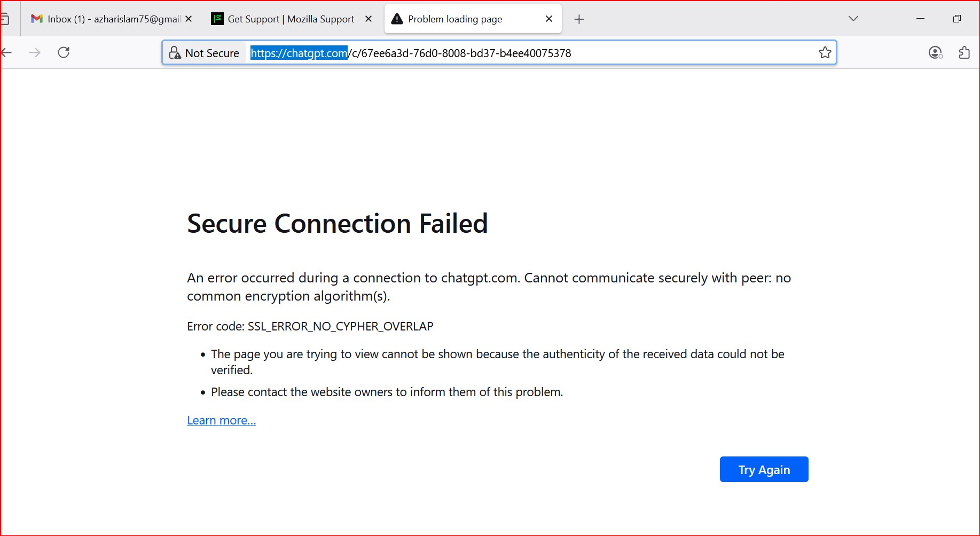Click the Try Again button
Screen dimensions: 980x536
click(764, 469)
